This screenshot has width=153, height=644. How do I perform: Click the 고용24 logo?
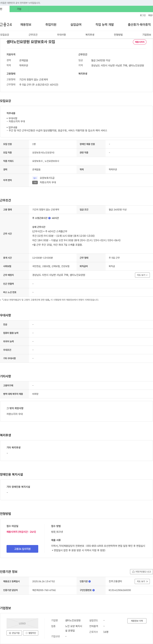[6, 24]
